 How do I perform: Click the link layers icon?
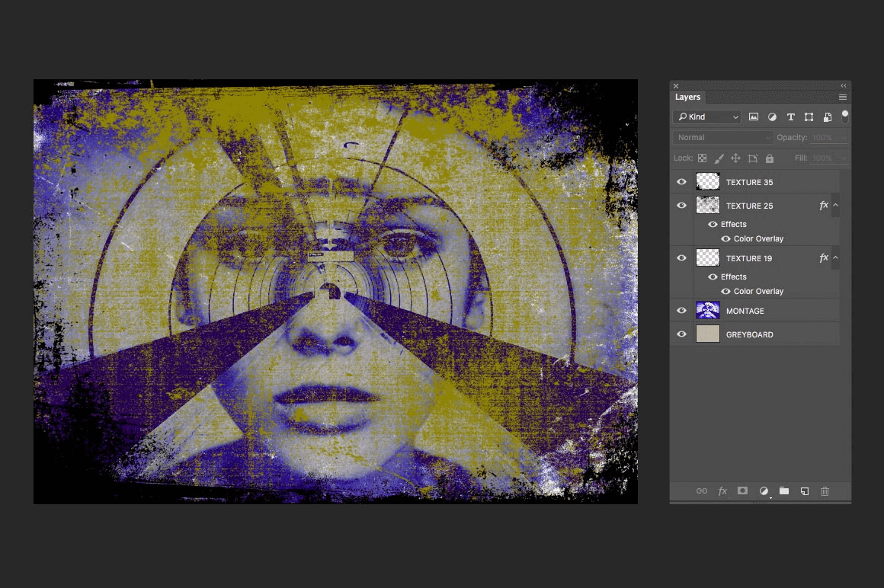click(x=702, y=491)
